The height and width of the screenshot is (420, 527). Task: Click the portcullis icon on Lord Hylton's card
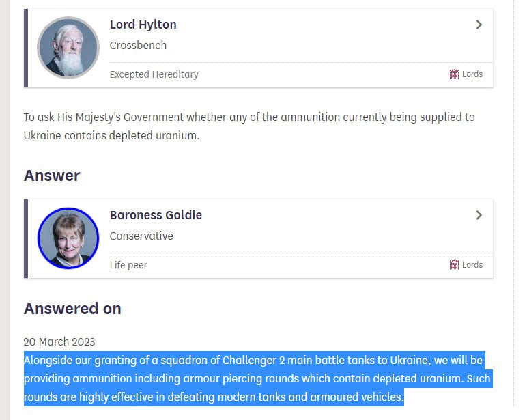(454, 74)
